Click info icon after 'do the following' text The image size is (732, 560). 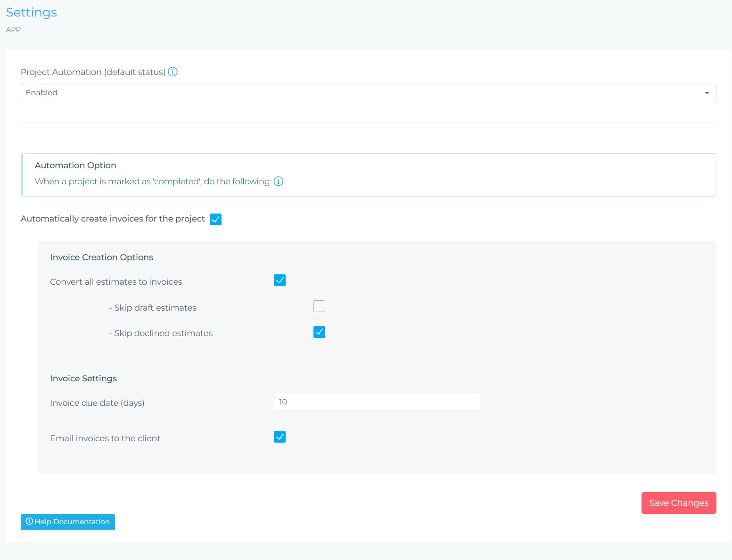pyautogui.click(x=279, y=181)
